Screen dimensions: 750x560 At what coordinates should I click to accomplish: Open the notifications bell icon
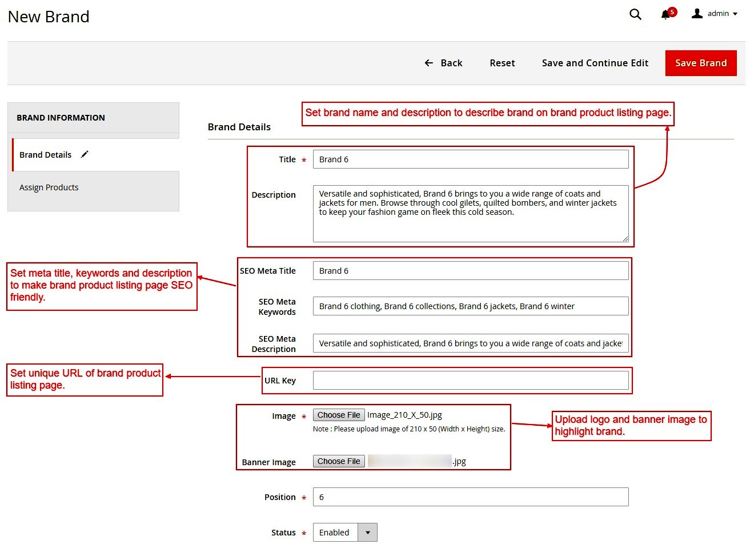click(x=665, y=15)
